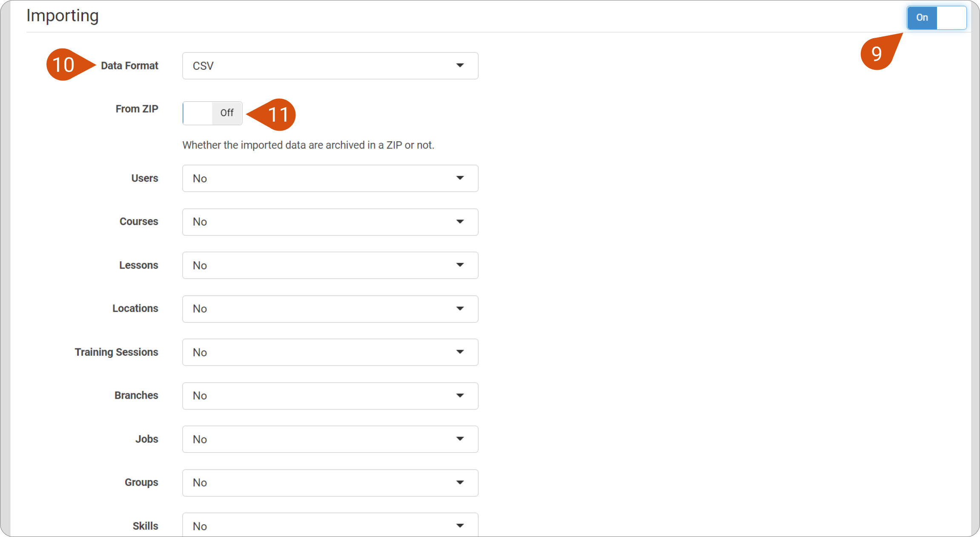Open the Courses dropdown menu
980x537 pixels.
(330, 222)
